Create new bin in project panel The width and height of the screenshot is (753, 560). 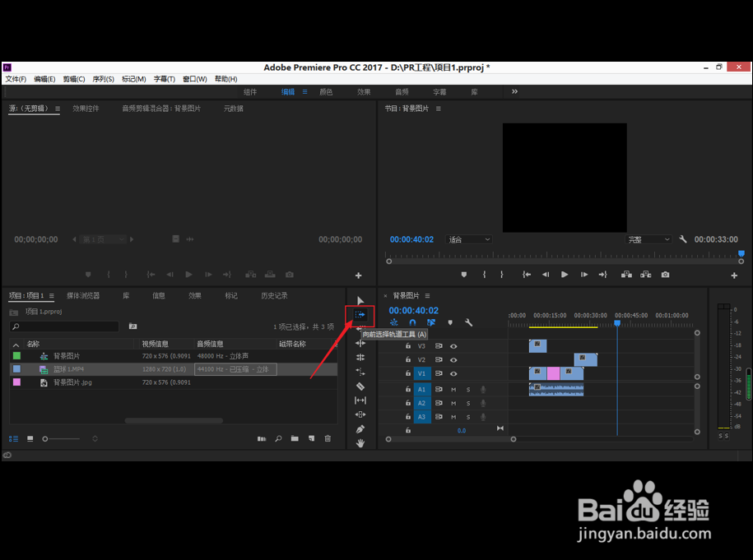[295, 438]
